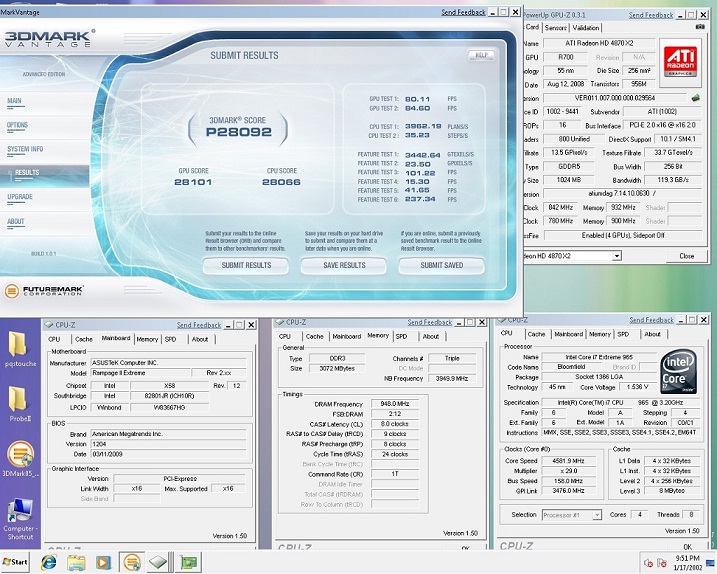717x574 pixels.
Task: Switch to the Validation tab in GPU-Z
Action: (586, 28)
